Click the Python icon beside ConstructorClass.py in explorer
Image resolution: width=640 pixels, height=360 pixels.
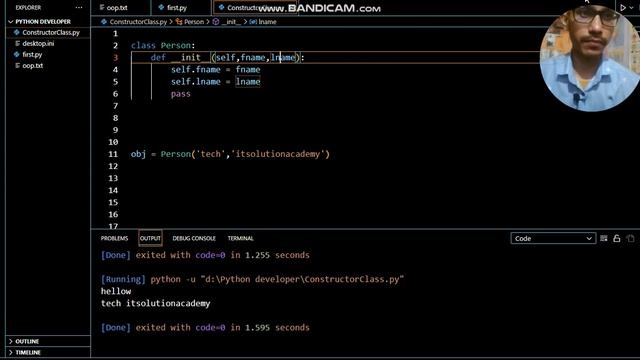(x=16, y=32)
